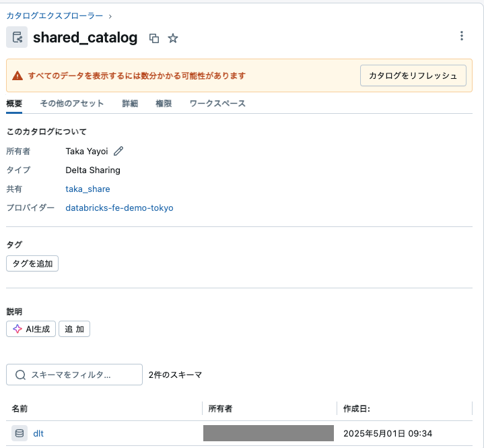Click the 追加 description button
This screenshot has width=484, height=448.
75,329
